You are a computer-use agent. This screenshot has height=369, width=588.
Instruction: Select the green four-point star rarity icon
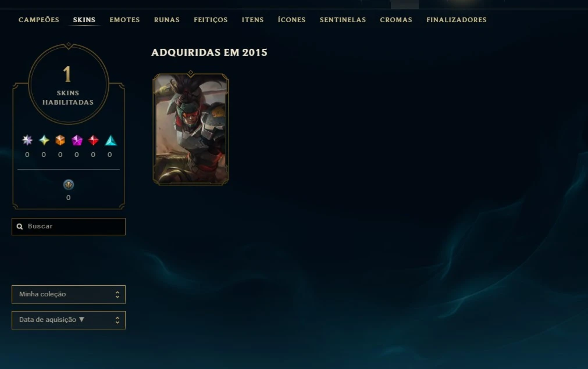(44, 140)
